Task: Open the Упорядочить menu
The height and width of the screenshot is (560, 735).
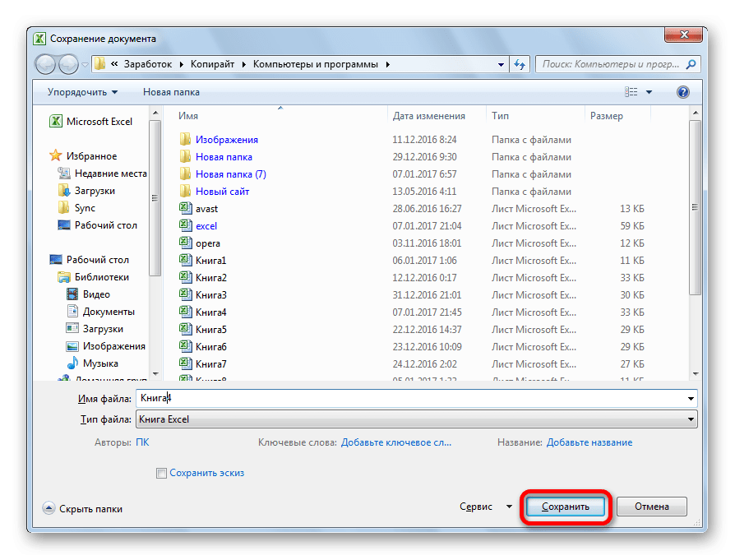Action: click(x=82, y=92)
